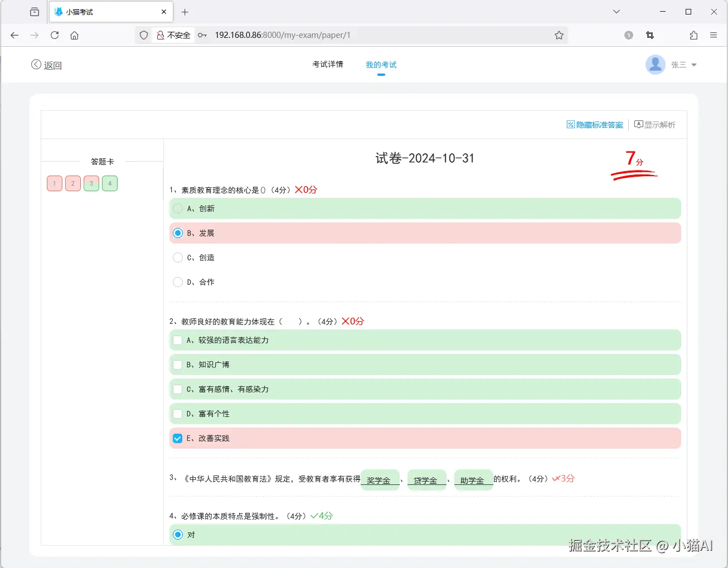Screen dimensions: 728x568
Task: Select the 对 radio button in question 4
Action: click(x=178, y=534)
